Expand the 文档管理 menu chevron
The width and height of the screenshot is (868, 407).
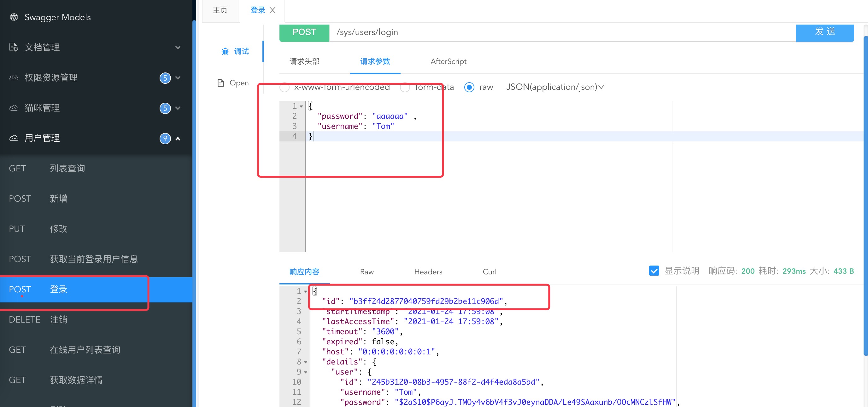pos(178,48)
